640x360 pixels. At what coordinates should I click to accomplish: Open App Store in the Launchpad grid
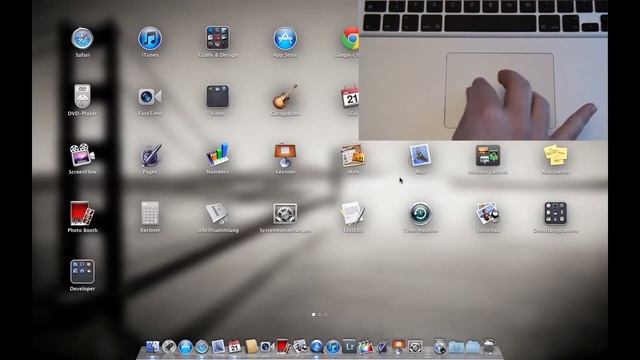click(x=285, y=39)
